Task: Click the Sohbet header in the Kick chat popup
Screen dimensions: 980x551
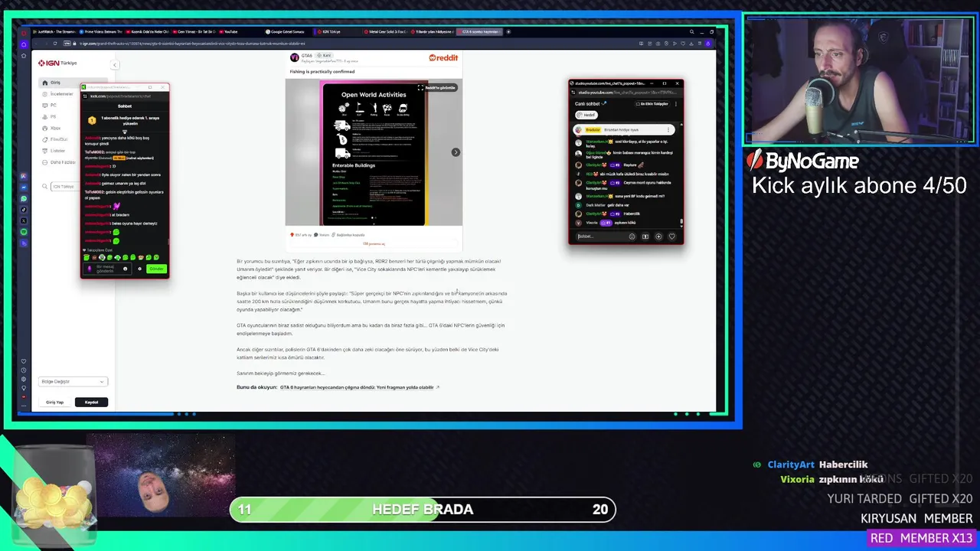Action: 124,106
